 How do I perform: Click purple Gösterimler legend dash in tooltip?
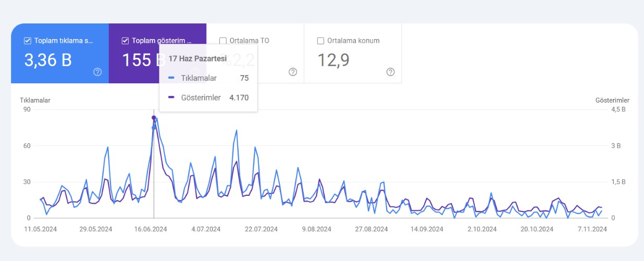pos(171,97)
